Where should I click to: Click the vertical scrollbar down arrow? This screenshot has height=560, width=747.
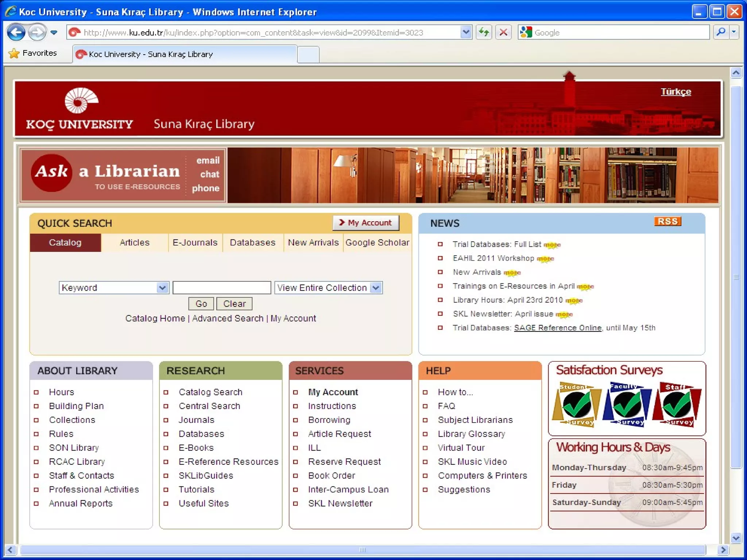click(736, 538)
